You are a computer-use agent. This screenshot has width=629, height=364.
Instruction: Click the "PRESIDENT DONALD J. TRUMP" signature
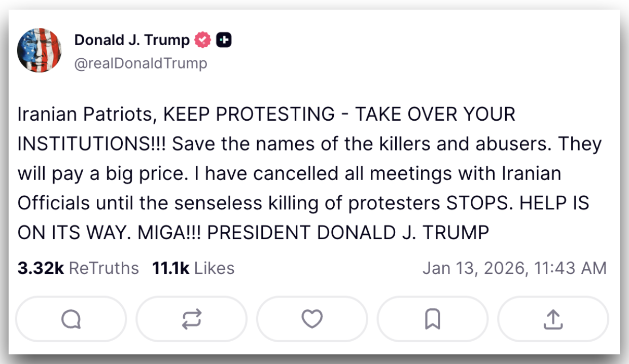[x=348, y=232]
